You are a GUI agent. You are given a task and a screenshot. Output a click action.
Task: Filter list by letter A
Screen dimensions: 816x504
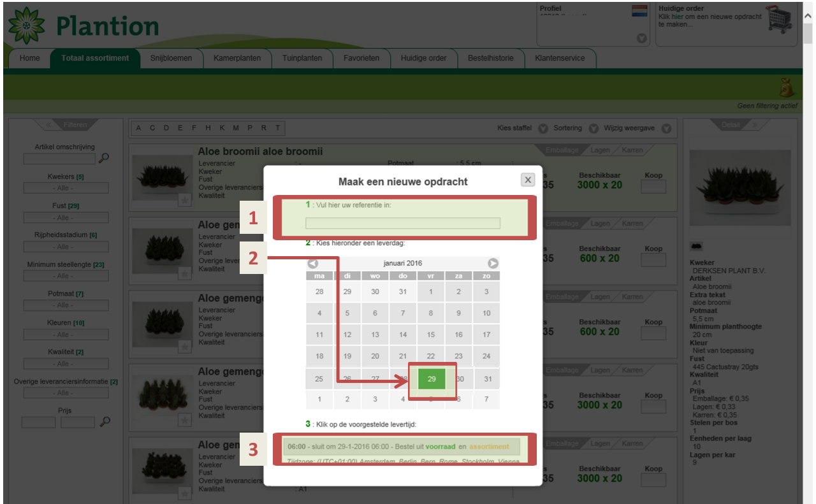point(138,128)
